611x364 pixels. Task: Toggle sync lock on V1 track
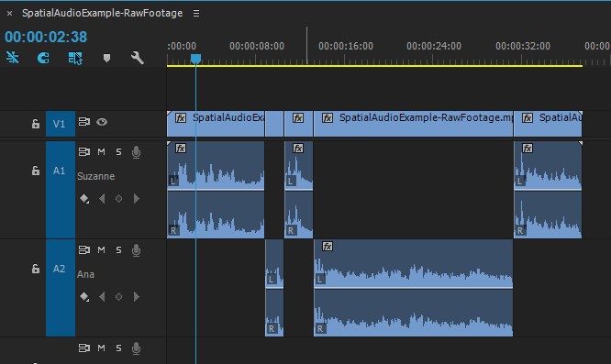[x=84, y=122]
